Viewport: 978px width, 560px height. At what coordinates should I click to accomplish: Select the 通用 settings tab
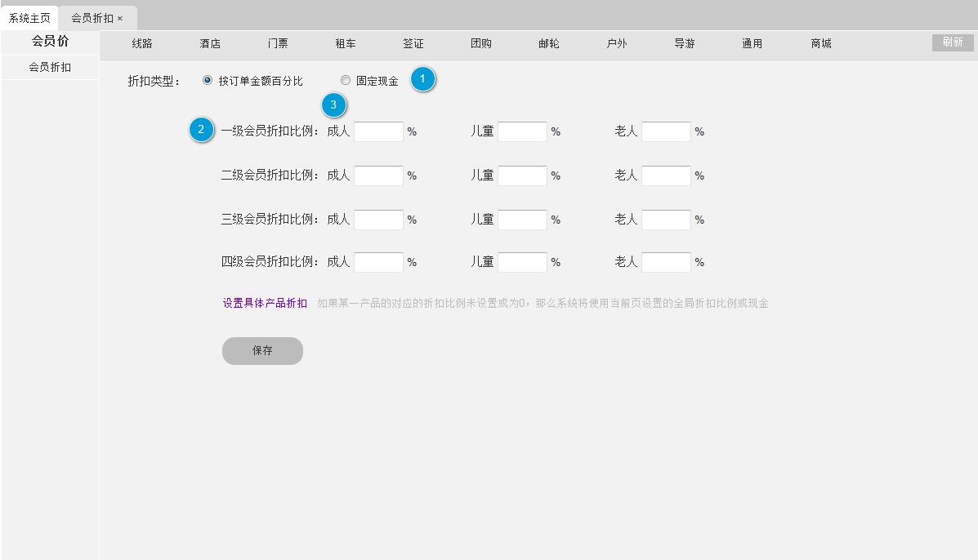pos(752,44)
